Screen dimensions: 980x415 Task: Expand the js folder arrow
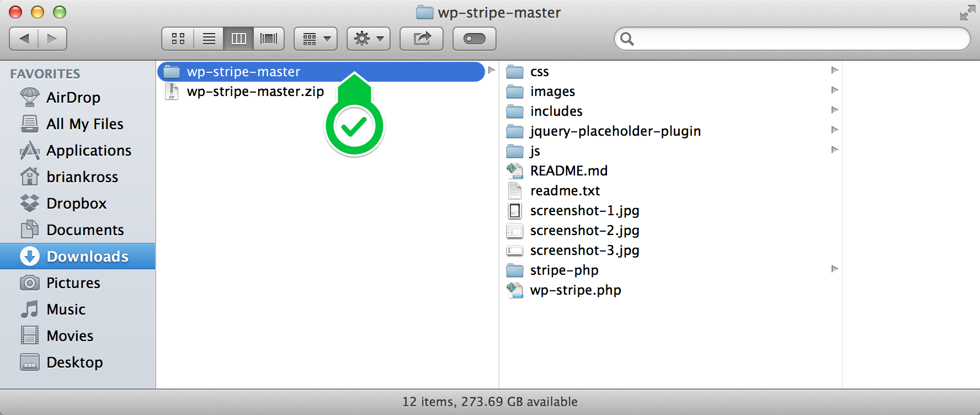835,150
